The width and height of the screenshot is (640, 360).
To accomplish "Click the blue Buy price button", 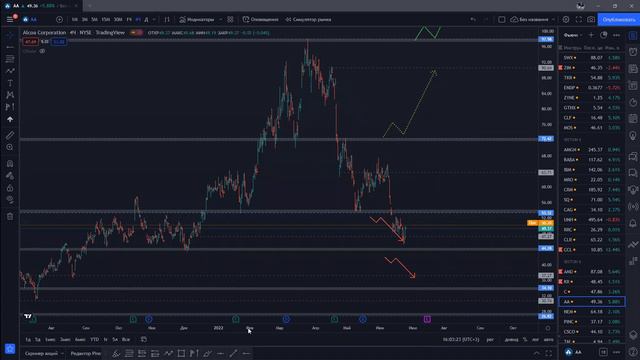I will coord(59,42).
